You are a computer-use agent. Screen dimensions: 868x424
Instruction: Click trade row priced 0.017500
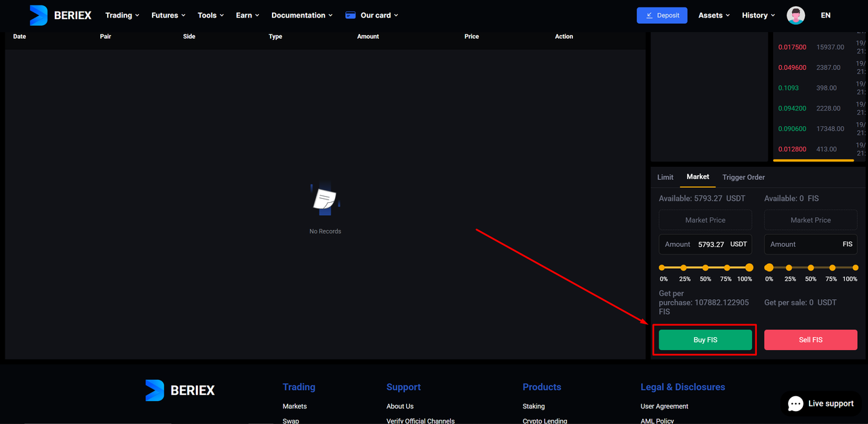point(821,47)
